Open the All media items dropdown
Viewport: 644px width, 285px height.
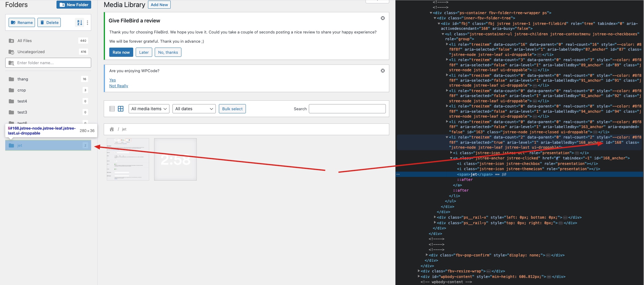[149, 109]
